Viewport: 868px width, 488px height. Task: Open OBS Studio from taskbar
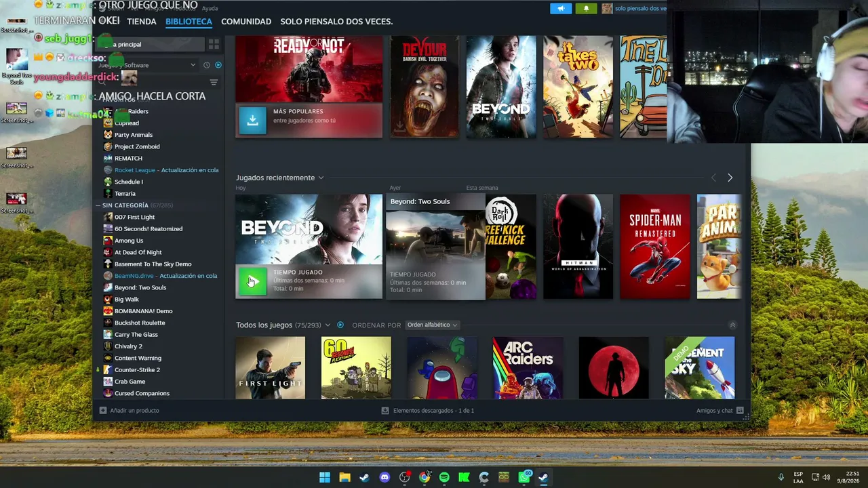[x=405, y=477]
